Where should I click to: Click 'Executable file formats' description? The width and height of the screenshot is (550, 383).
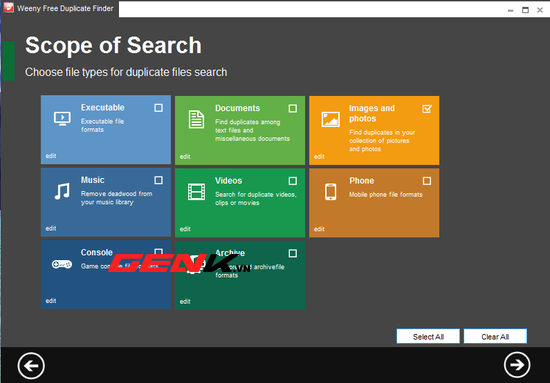click(x=102, y=125)
